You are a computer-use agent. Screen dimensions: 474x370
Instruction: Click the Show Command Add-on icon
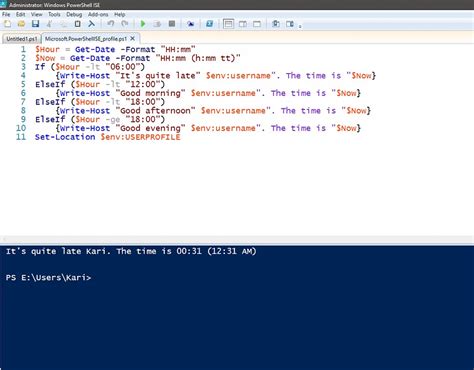[x=290, y=24]
